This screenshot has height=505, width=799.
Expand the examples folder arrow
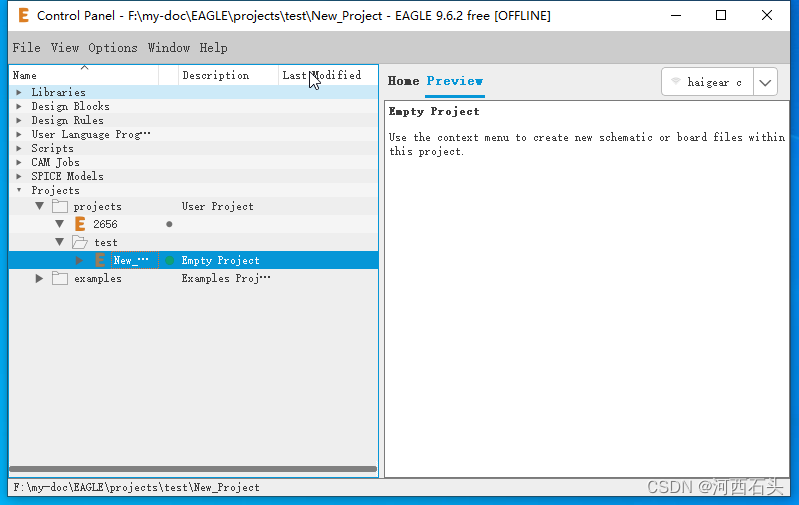(x=40, y=278)
